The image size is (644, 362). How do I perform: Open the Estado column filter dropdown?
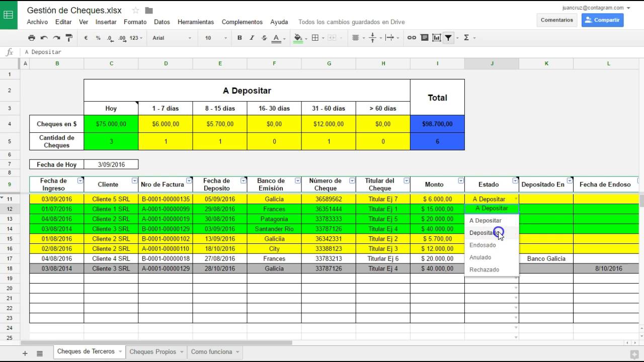click(x=515, y=180)
